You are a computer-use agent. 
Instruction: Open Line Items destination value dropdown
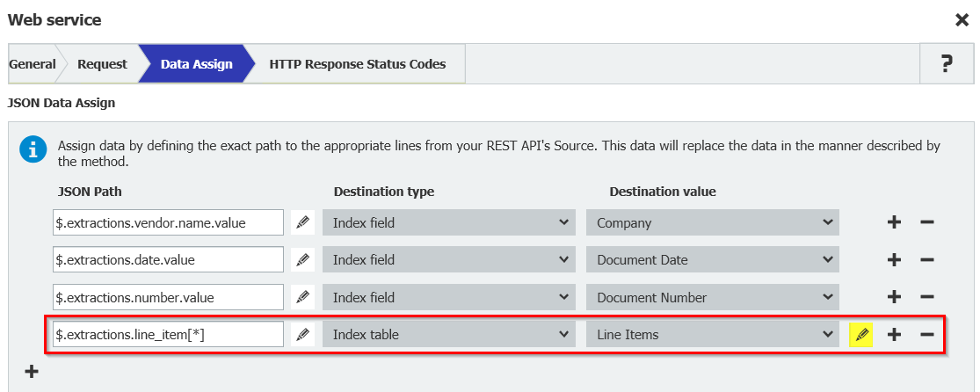tap(713, 335)
